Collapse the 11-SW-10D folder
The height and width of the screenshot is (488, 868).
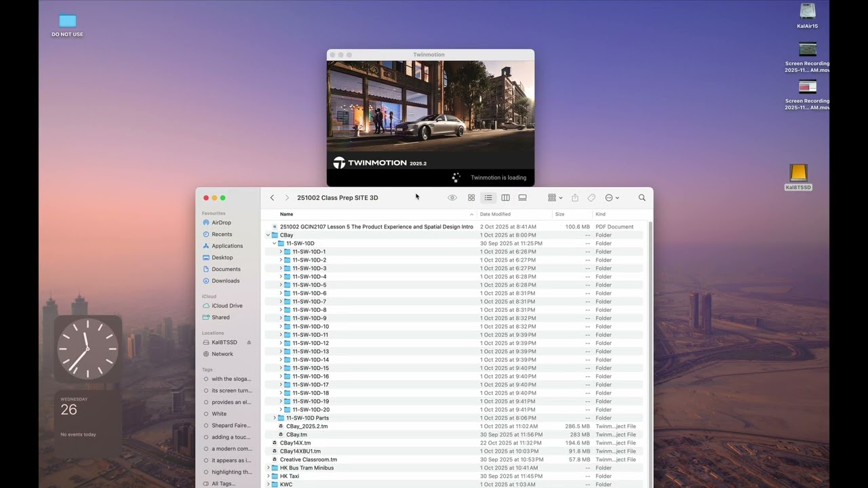click(x=274, y=243)
